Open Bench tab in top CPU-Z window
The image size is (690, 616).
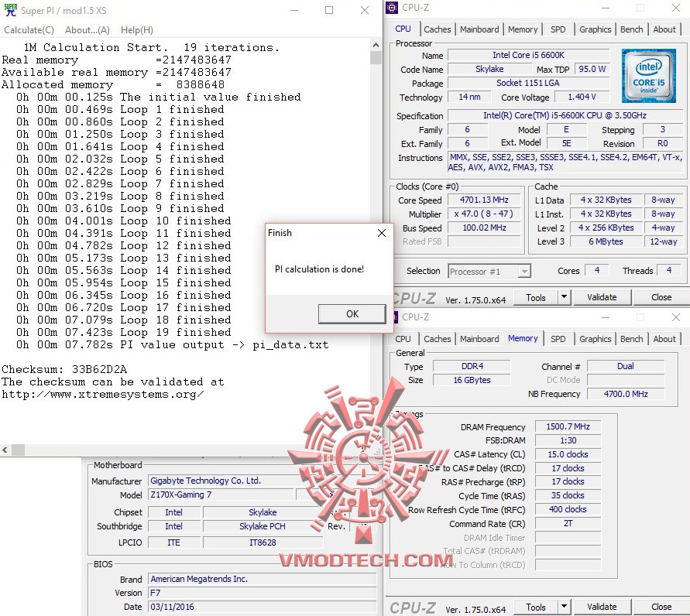(x=631, y=29)
